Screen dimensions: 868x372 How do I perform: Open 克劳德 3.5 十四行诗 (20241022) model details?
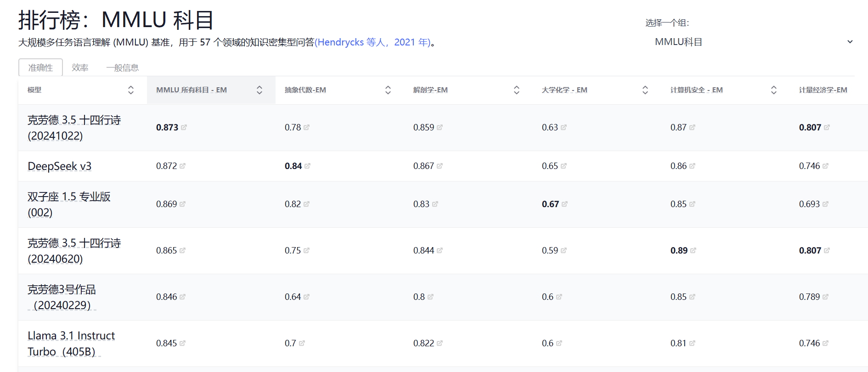74,128
